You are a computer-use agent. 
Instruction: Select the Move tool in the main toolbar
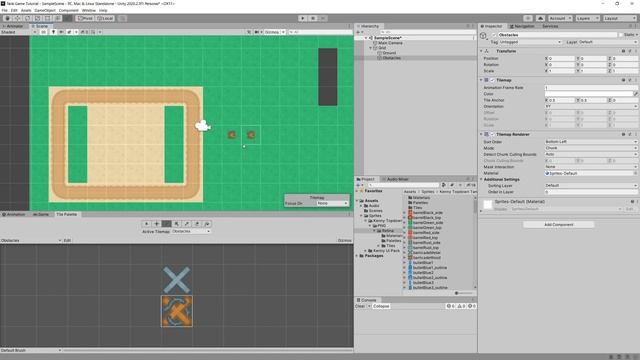(x=18, y=18)
